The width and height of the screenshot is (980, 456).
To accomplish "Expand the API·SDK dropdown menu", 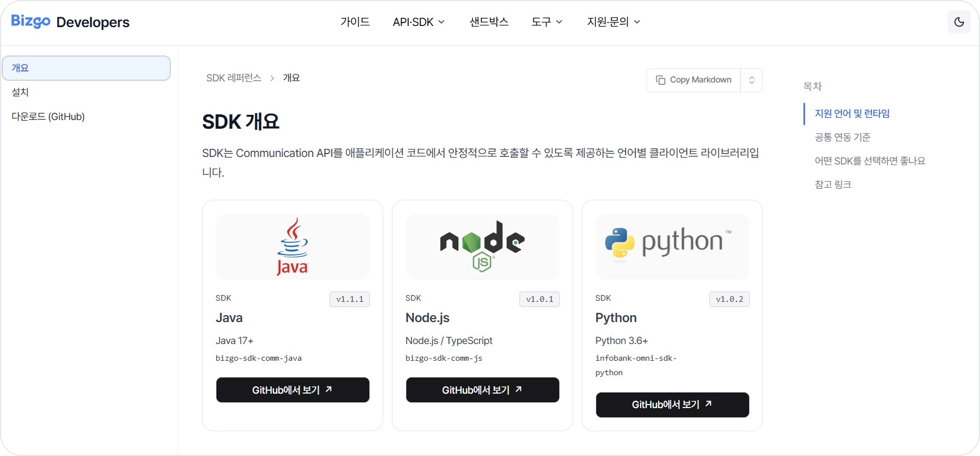I will 419,22.
